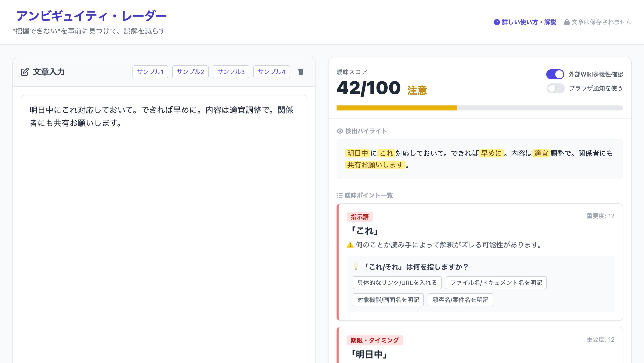The width and height of the screenshot is (644, 363).
Task: Click the pencil edit icon beside 文章入力
Action: pyautogui.click(x=25, y=72)
